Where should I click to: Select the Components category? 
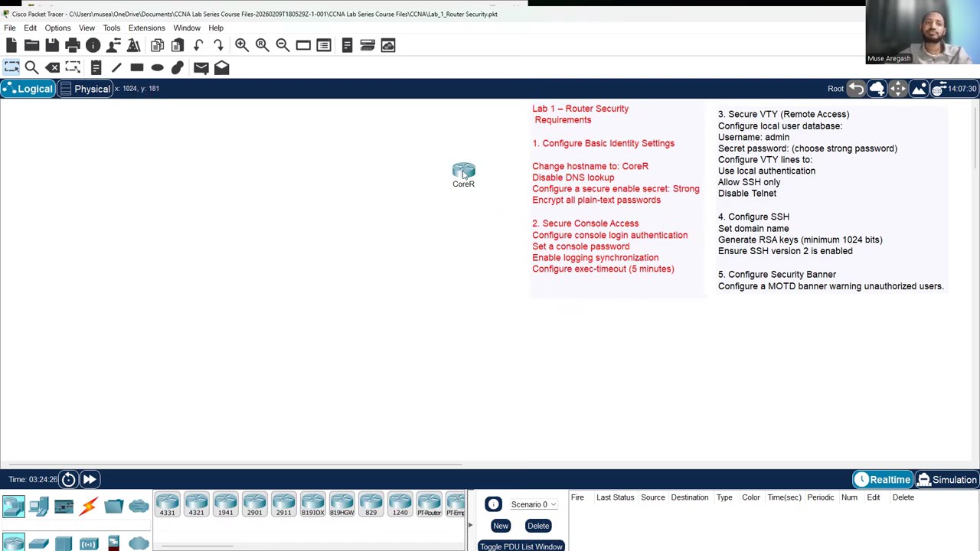(64, 506)
